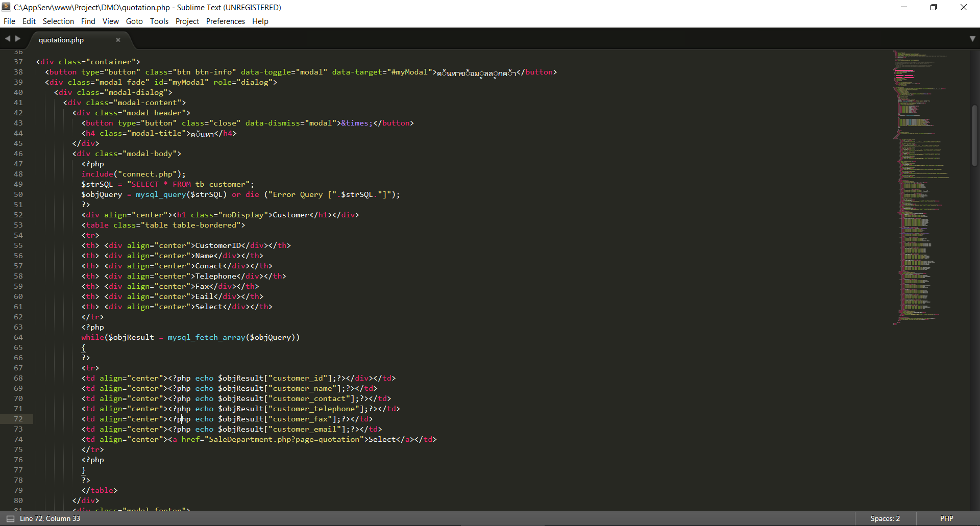Click the &times; entity on line 43
The image size is (980, 526).
(356, 123)
